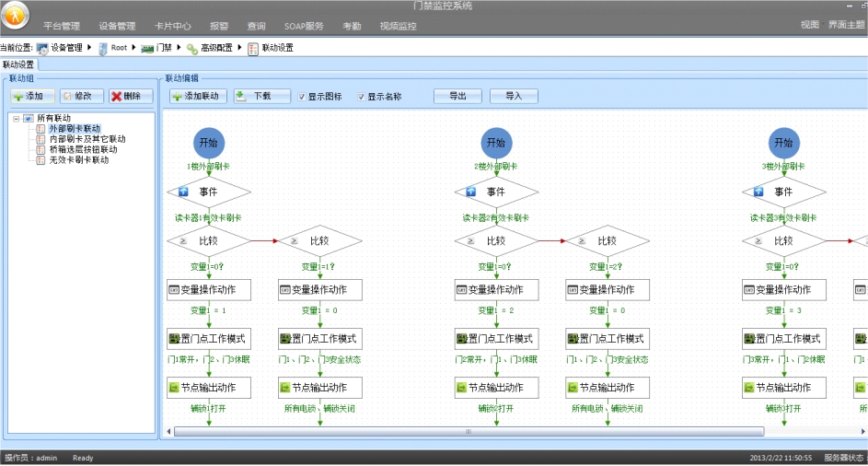868x466 pixels.
Task: Select the 比较 diamond above 变量1=2?
Action: click(x=608, y=241)
